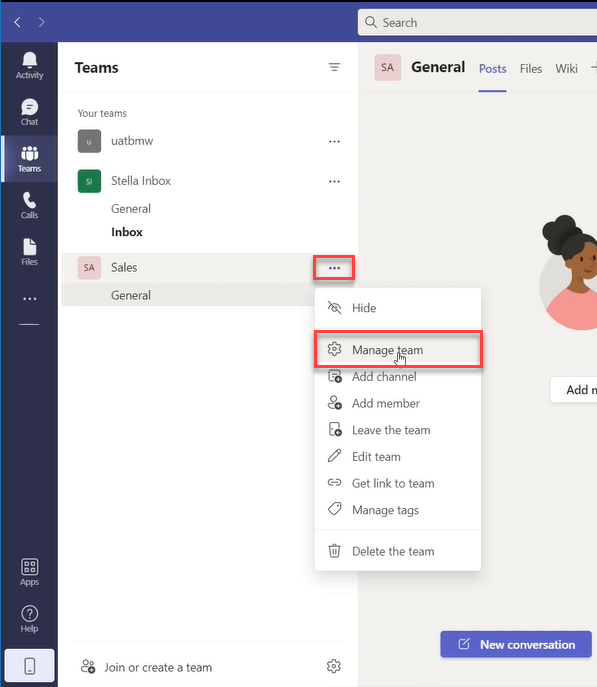This screenshot has height=687, width=597.
Task: Choose Hide from the context menu
Action: click(x=398, y=308)
